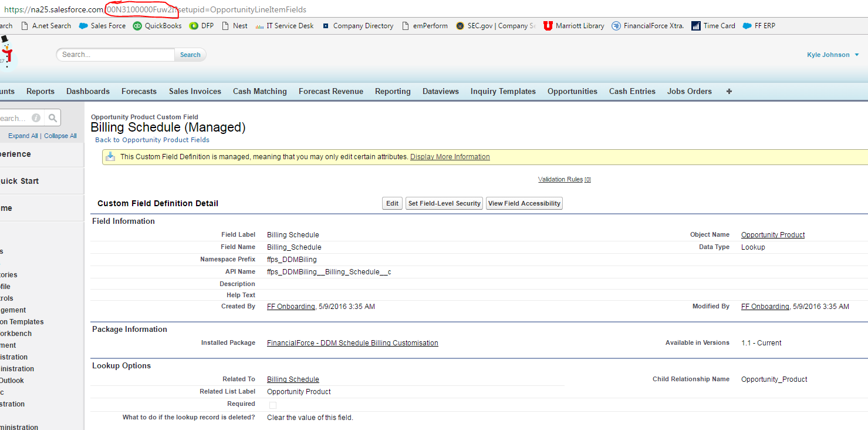This screenshot has width=868, height=430.
Task: Click the Edit button
Action: coord(392,203)
